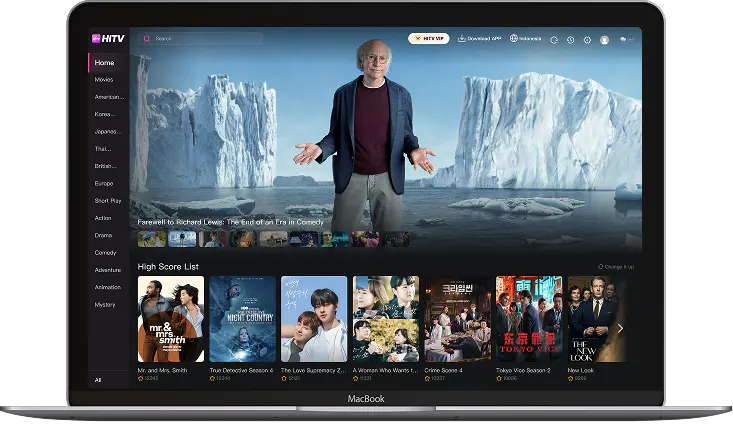The image size is (733, 430).
Task: Open the HITV VIP button
Action: [x=429, y=38]
